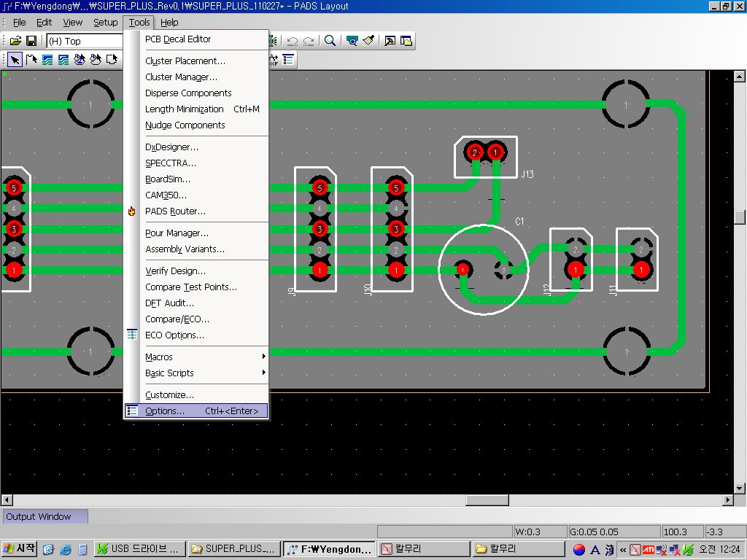Click the first chip-with-cursor select icon

pyautogui.click(x=80, y=60)
